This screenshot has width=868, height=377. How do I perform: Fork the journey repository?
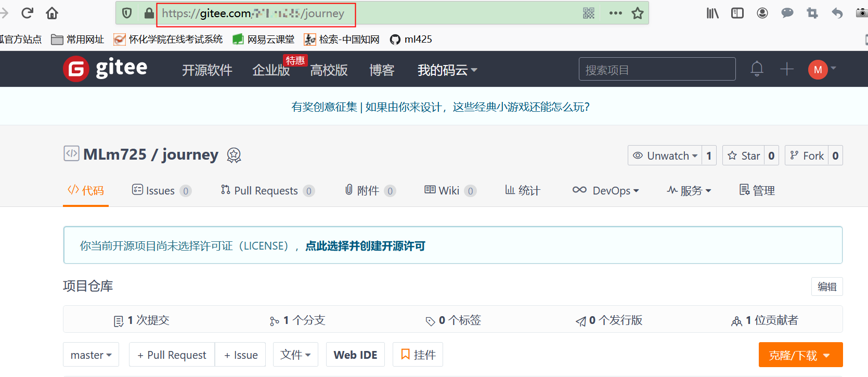[x=807, y=155]
